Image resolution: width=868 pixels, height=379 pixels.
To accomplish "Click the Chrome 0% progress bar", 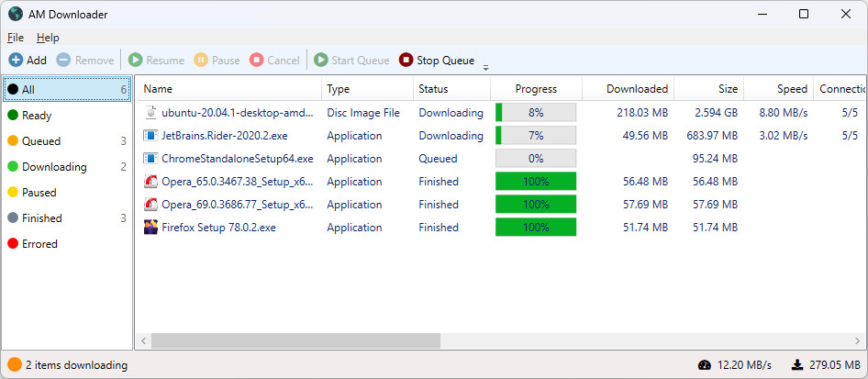I will (536, 159).
